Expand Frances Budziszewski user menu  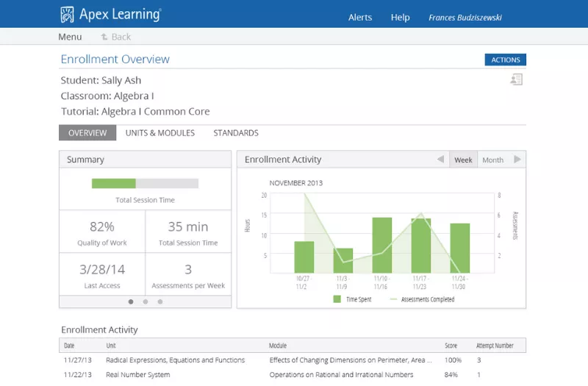coord(465,18)
